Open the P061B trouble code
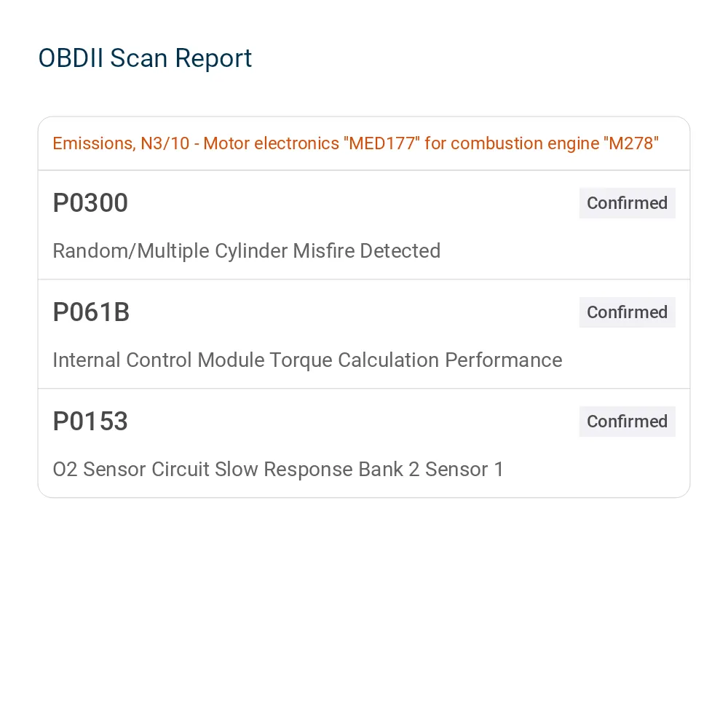Image resolution: width=728 pixels, height=728 pixels. point(91,312)
